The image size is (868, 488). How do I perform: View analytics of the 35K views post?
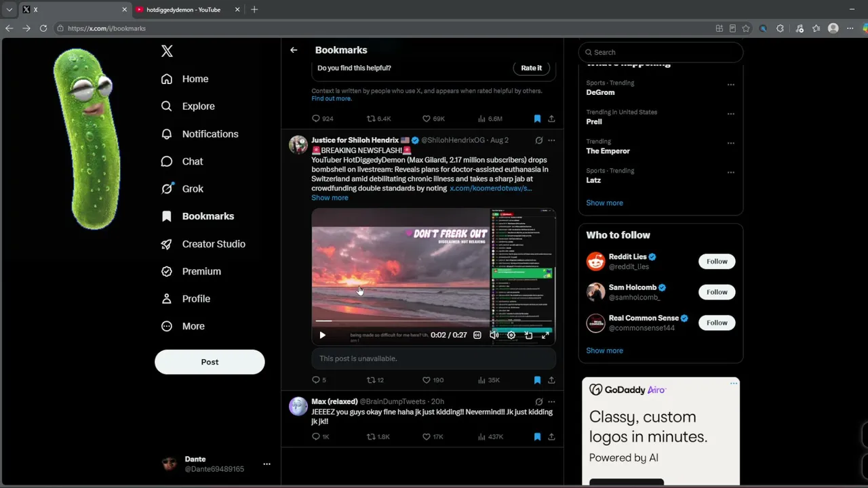(x=489, y=380)
